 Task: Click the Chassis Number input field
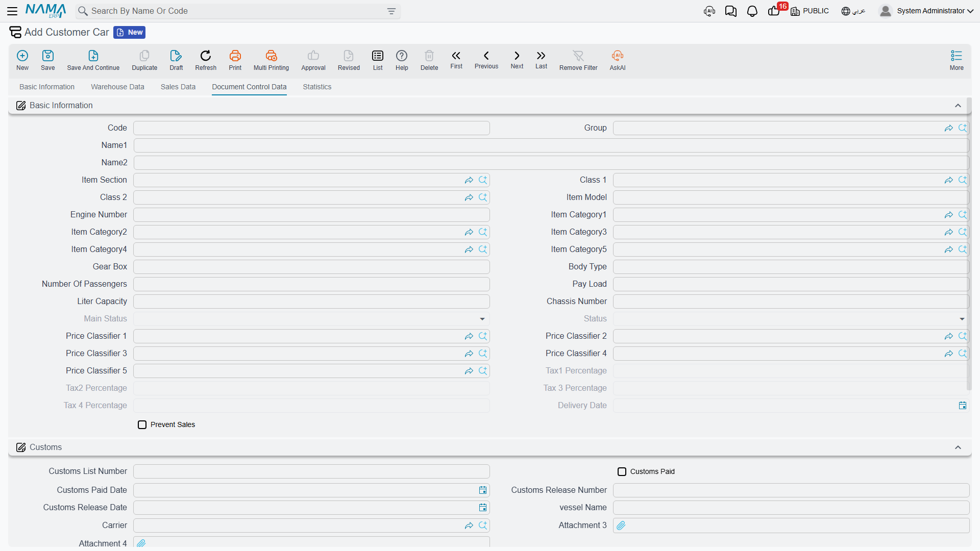[791, 302]
